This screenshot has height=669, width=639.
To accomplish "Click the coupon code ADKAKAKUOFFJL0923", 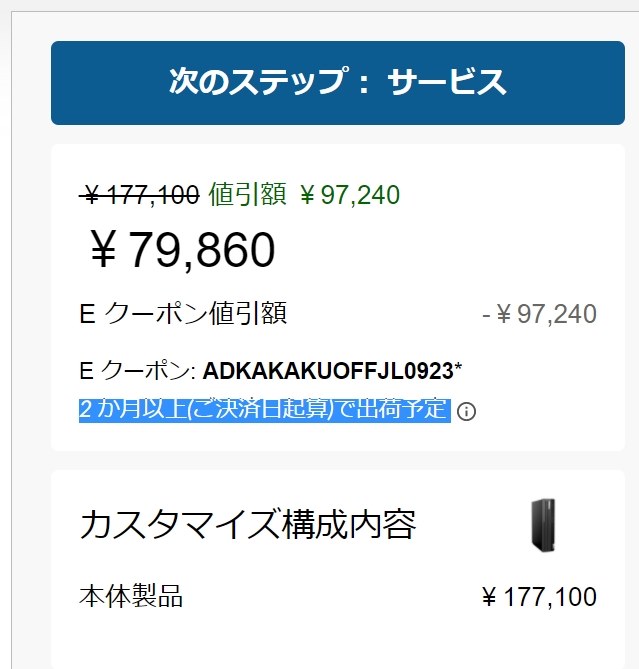I will pyautogui.click(x=328, y=371).
